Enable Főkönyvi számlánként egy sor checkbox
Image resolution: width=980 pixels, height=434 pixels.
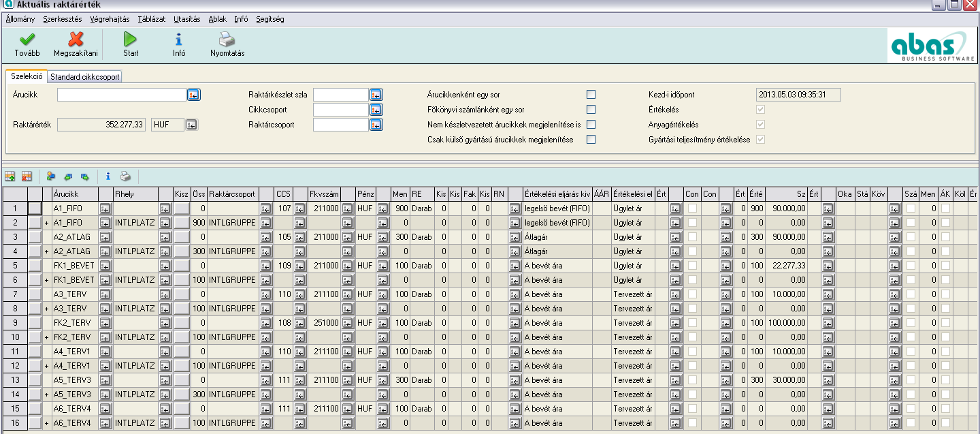pos(591,110)
